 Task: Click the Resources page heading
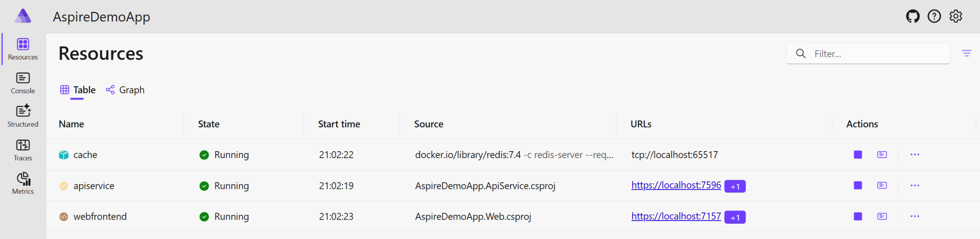101,54
